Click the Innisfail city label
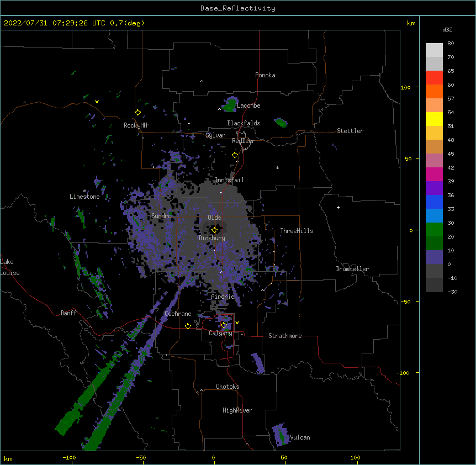476x465 pixels. (229, 180)
